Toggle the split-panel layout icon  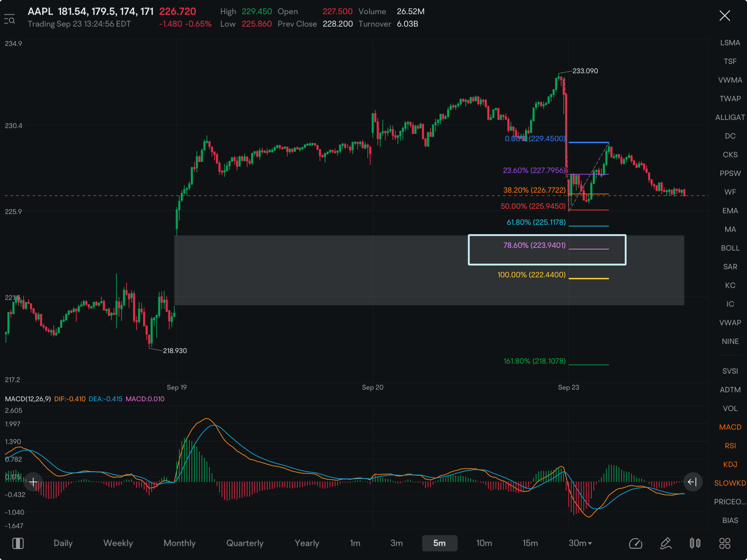pyautogui.click(x=18, y=543)
